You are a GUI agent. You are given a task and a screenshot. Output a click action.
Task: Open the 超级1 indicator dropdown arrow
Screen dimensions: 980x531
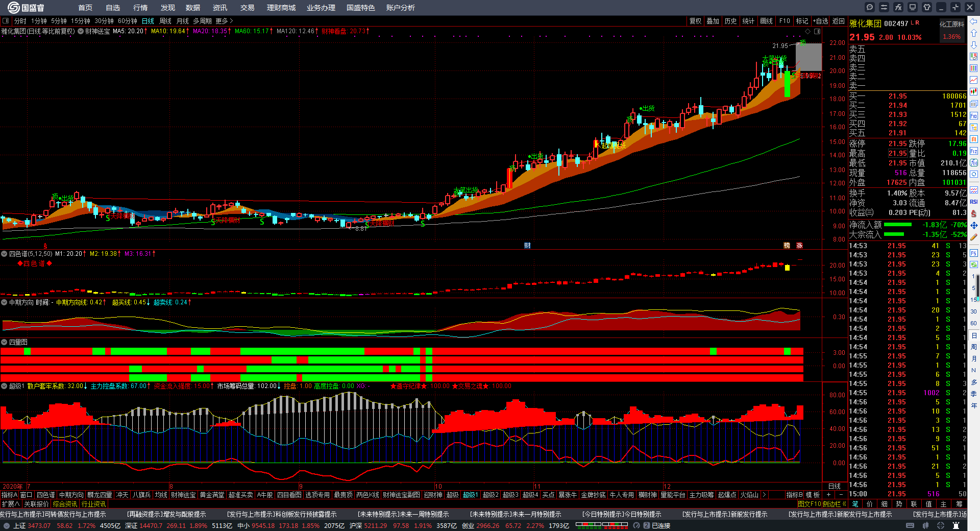(x=4, y=386)
